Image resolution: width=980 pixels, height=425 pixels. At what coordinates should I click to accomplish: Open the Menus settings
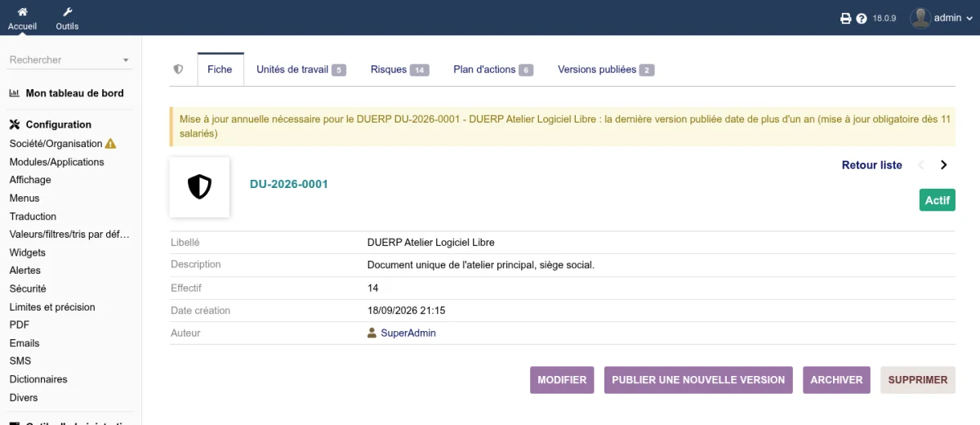[24, 198]
